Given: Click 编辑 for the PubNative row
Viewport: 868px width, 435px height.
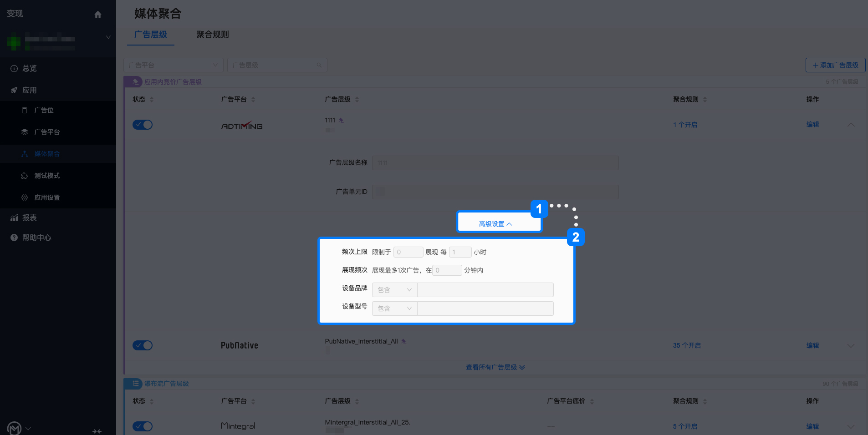Looking at the screenshot, I should click(x=813, y=345).
